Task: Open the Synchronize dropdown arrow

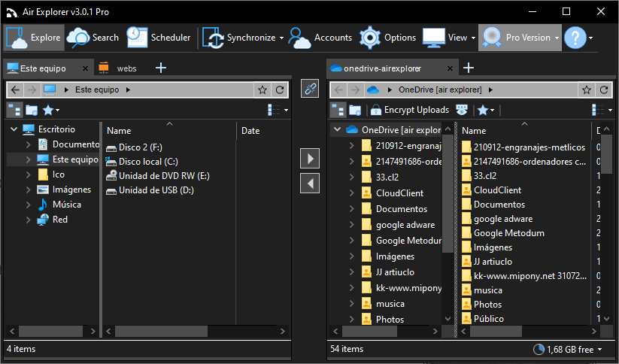Action: [281, 38]
